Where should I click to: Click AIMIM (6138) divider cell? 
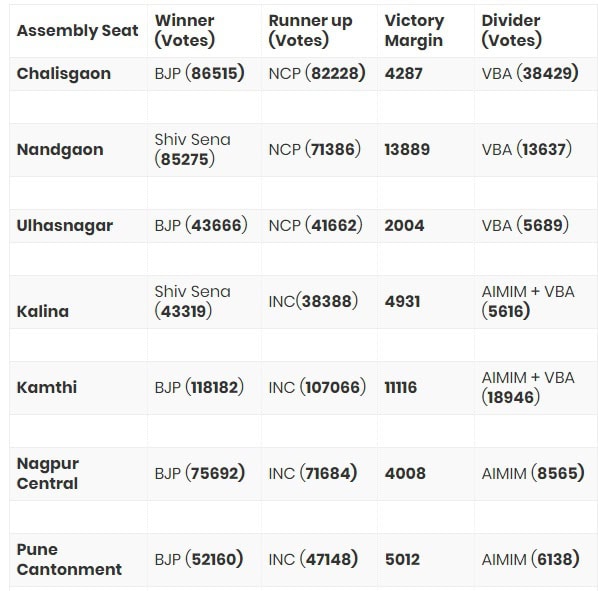tap(530, 559)
